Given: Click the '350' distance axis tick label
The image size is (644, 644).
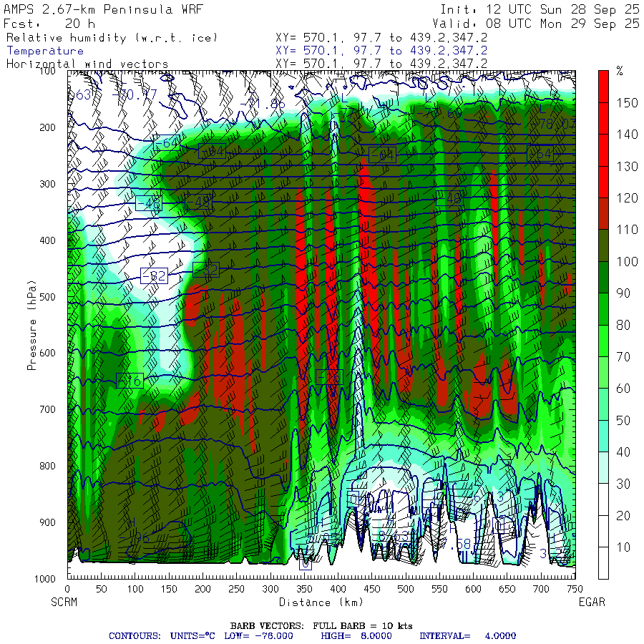Looking at the screenshot, I should [304, 589].
